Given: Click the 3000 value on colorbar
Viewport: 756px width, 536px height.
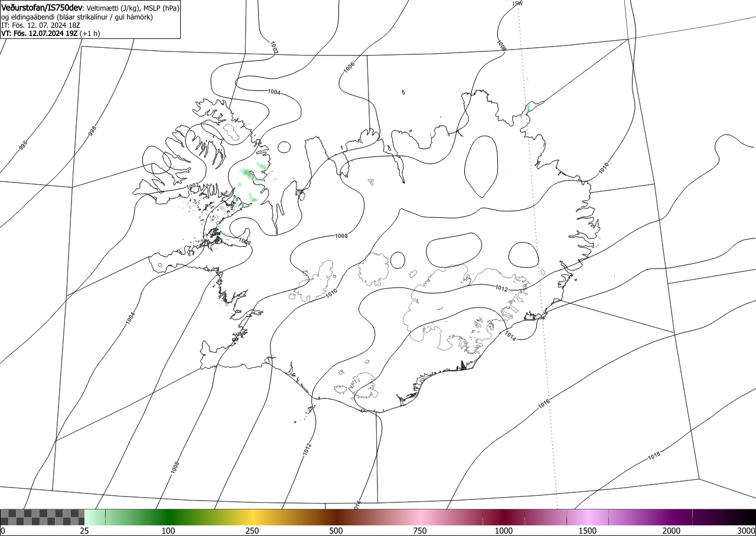Looking at the screenshot, I should point(746,531).
